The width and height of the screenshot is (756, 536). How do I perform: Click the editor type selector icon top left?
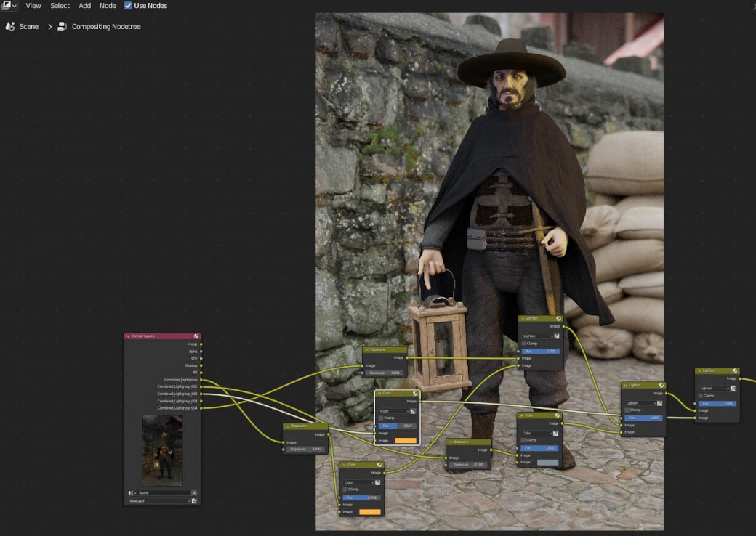tap(7, 6)
